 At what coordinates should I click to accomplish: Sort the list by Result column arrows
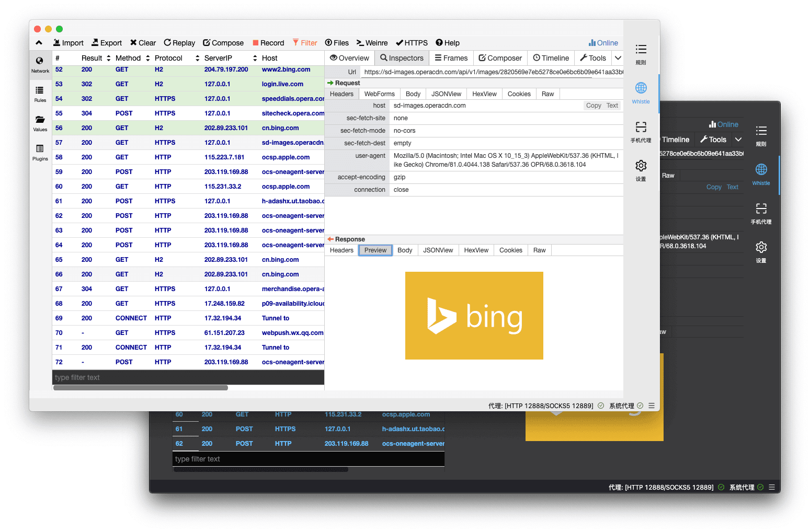click(x=109, y=58)
